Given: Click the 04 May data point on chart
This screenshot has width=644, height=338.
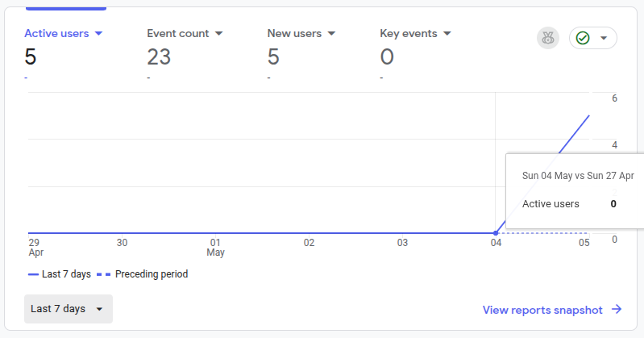Looking at the screenshot, I should coord(496,233).
